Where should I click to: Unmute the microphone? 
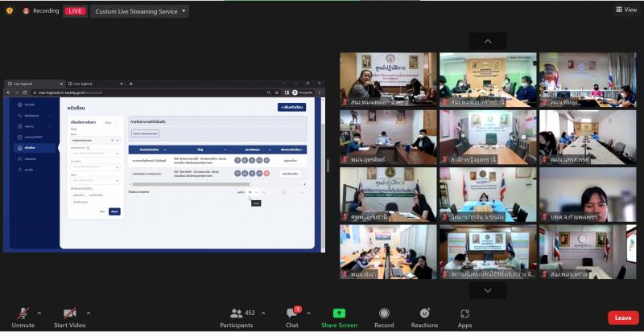pos(23,318)
